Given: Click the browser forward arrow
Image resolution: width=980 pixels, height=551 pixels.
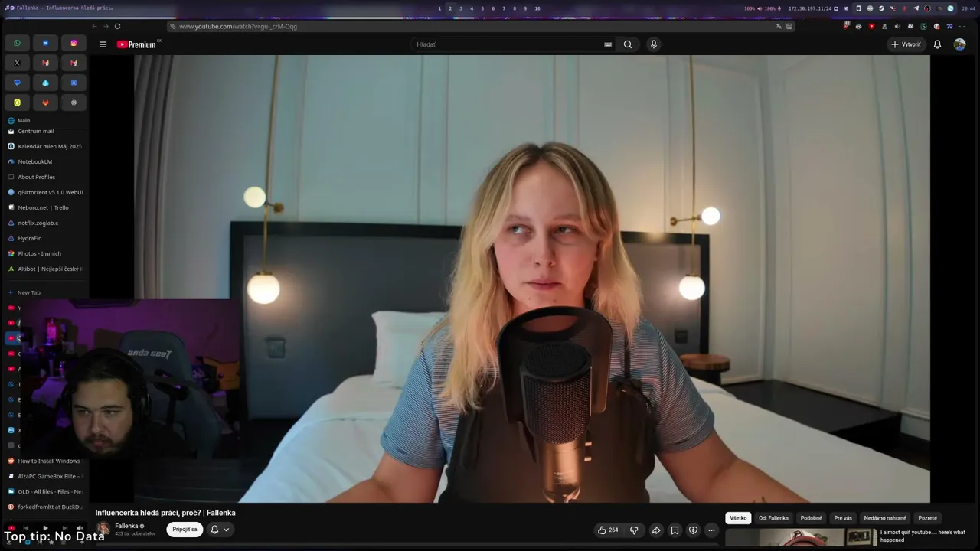Looking at the screenshot, I should click(x=106, y=26).
